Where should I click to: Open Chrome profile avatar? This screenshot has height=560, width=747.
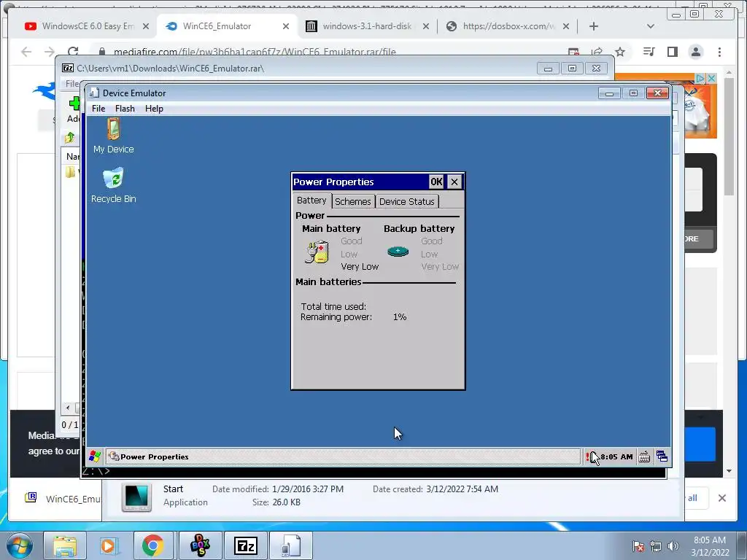pos(696,52)
